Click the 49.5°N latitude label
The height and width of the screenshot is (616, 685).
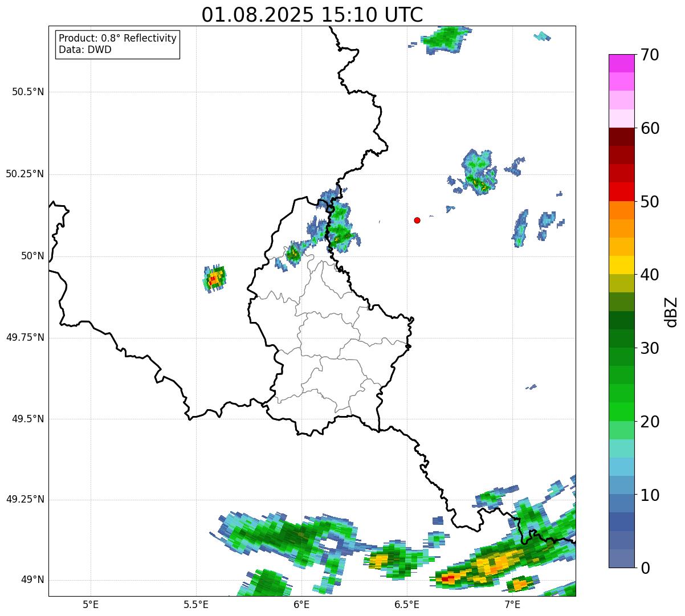click(28, 419)
